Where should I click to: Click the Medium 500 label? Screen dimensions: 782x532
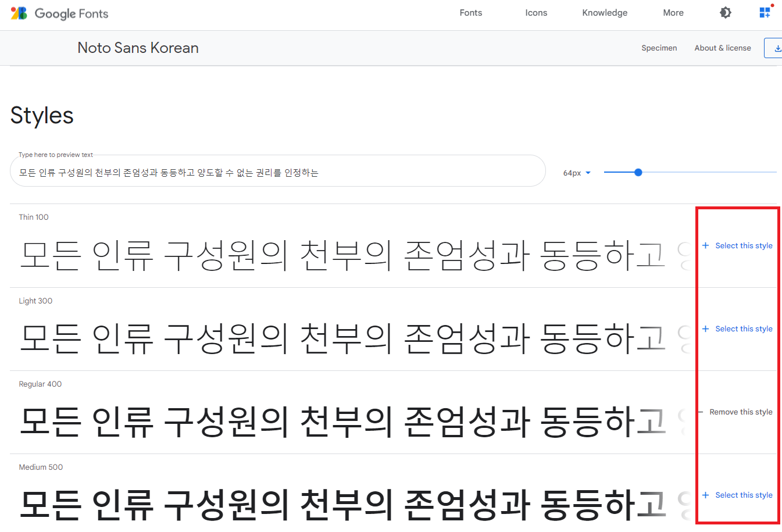(41, 467)
